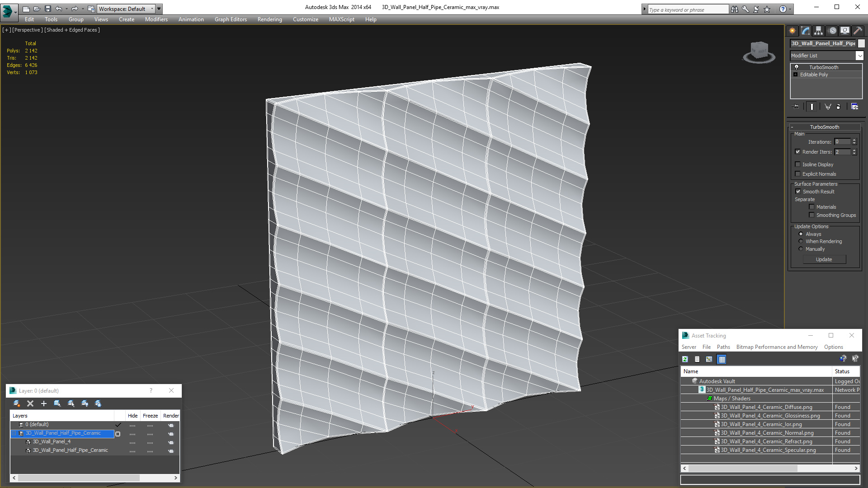Click the ViewCube in the viewport
This screenshot has width=868, height=488.
point(759,52)
